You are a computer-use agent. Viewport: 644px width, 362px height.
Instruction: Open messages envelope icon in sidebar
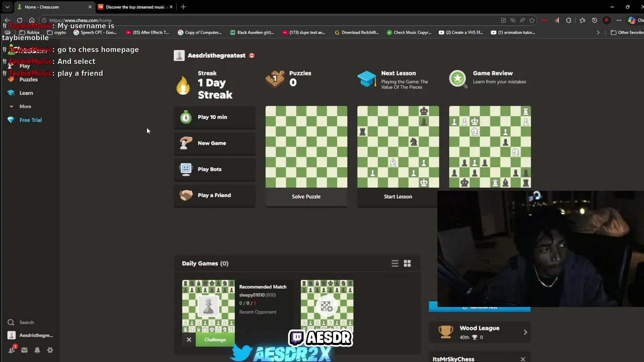pos(24,350)
